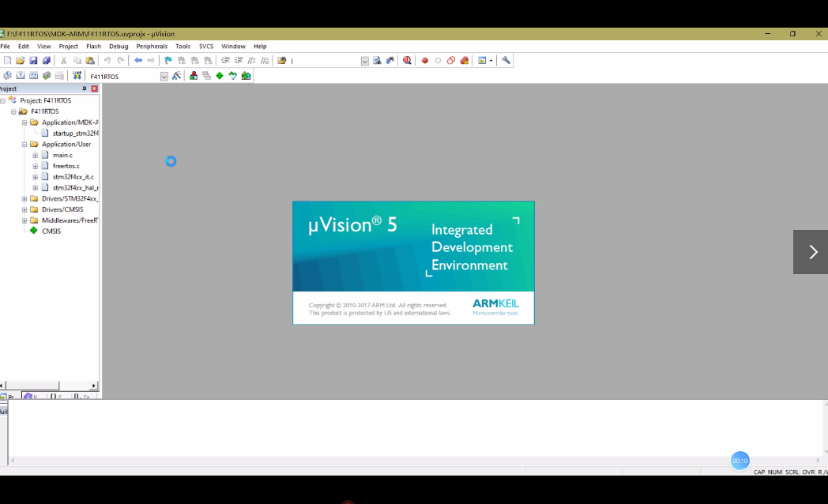Expand freertos.c dependencies
828x504 pixels.
36,166
